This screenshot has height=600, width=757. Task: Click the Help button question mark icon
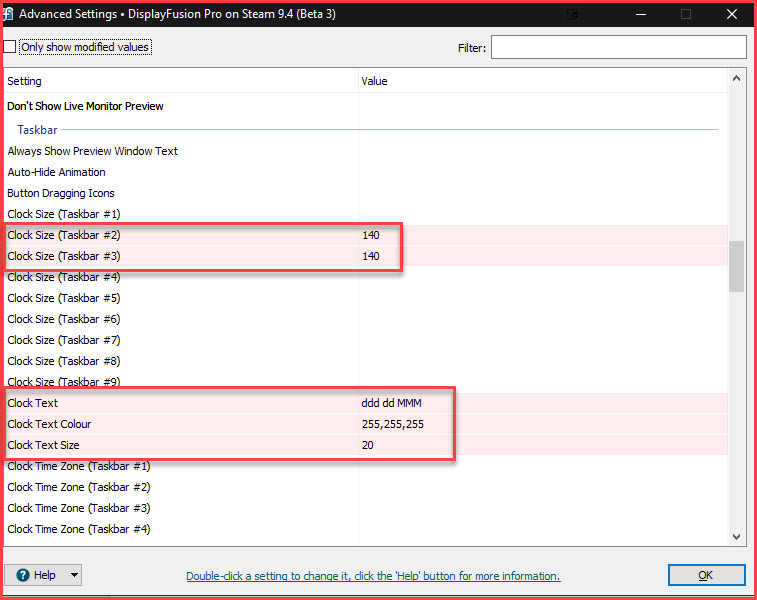[x=21, y=576]
